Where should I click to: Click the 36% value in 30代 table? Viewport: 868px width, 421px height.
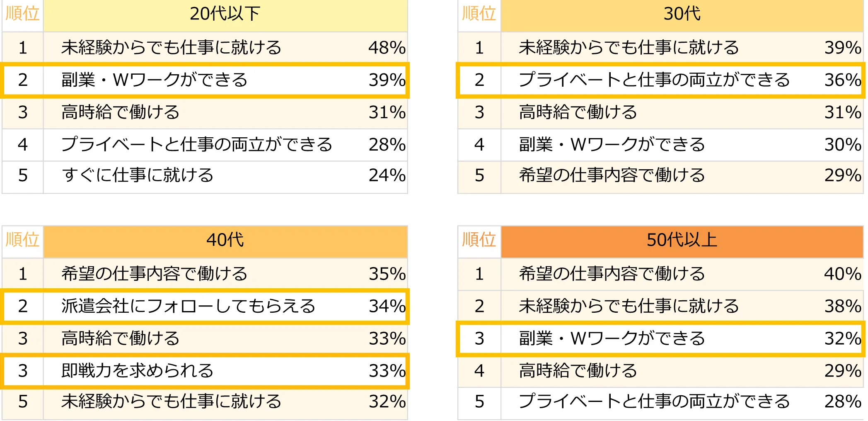pos(843,80)
